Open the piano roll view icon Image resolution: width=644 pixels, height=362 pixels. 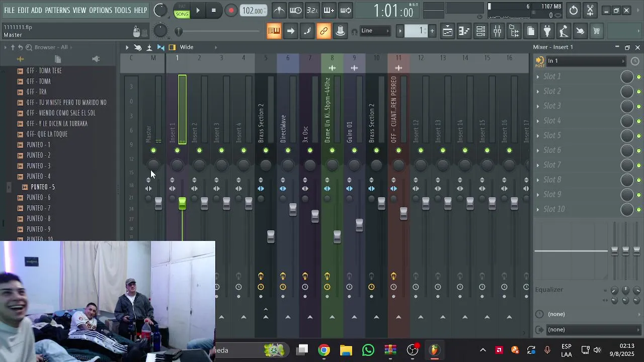tap(464, 31)
